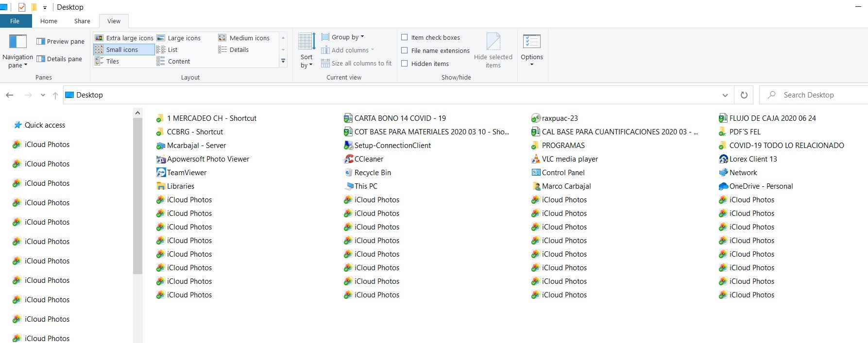
Task: Open address bar history dropdown
Action: pyautogui.click(x=725, y=95)
